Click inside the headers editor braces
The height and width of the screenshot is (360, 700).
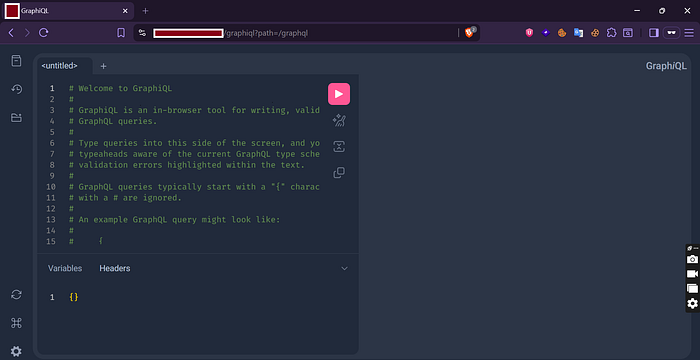coord(74,297)
